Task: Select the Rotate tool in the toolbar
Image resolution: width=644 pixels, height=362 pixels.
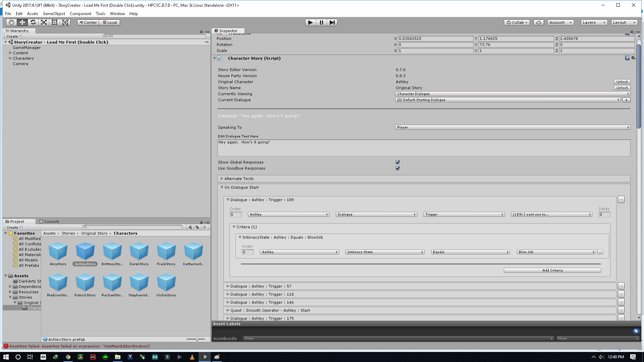Action: click(33, 22)
